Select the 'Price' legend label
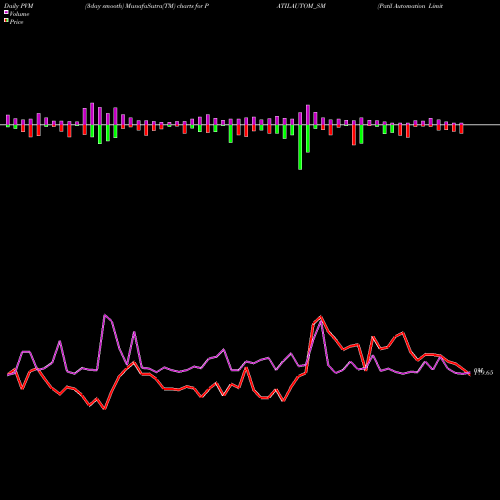500x500 pixels. 16,22
